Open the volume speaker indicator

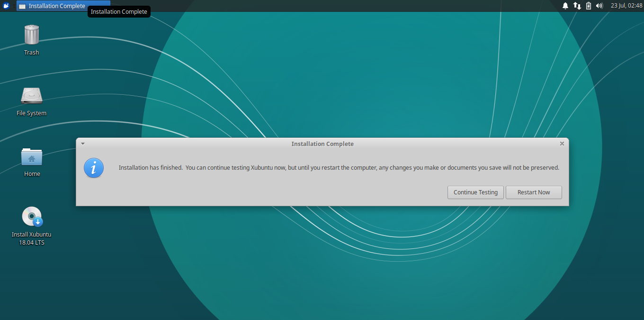[x=599, y=6]
